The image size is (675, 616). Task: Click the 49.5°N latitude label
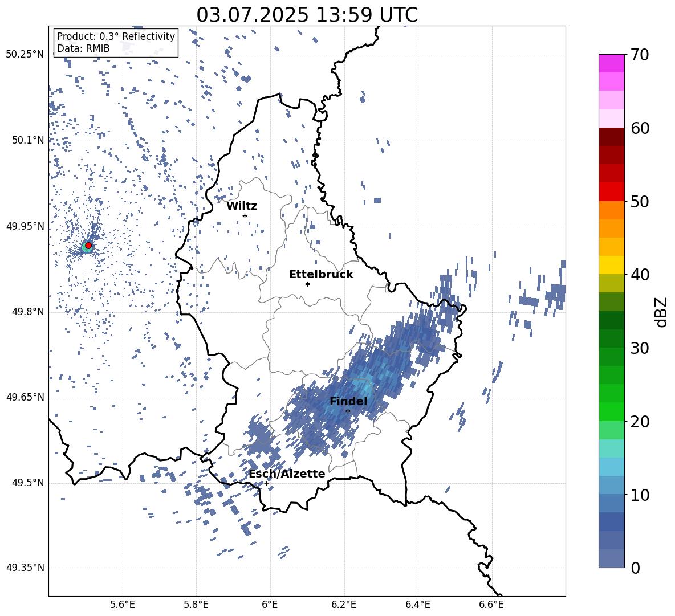[28, 483]
